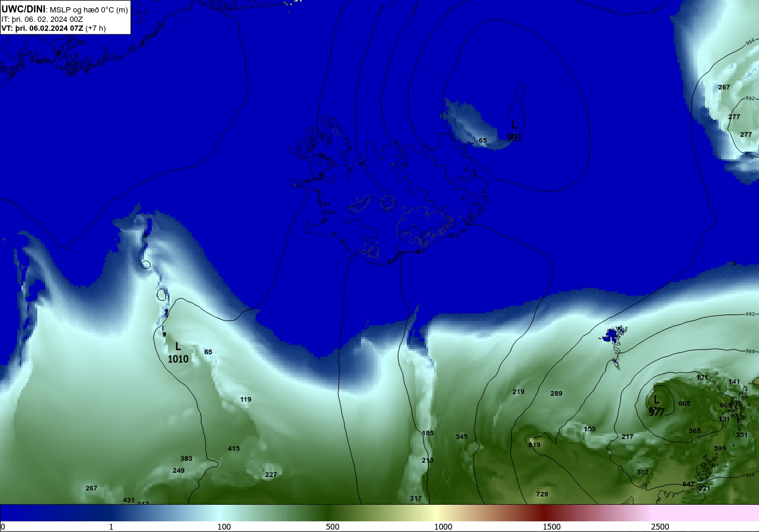
Task: Select the 415 height value
Action: point(234,448)
